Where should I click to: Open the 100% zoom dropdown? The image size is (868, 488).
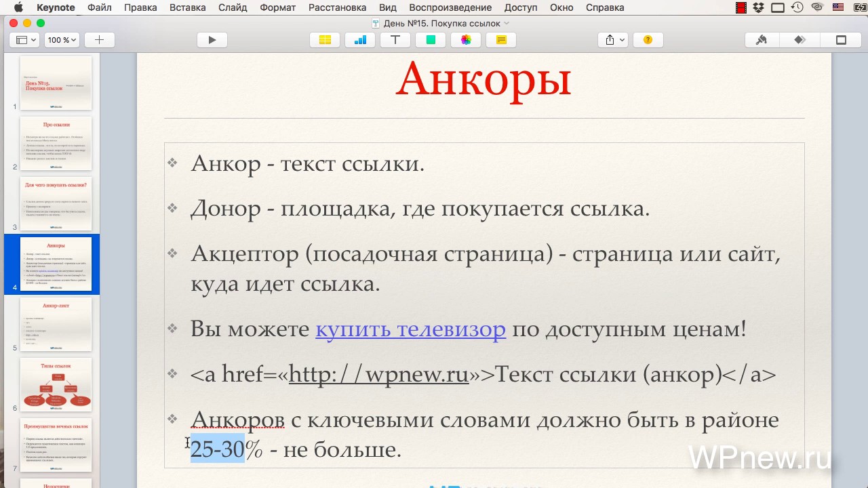[x=62, y=40]
